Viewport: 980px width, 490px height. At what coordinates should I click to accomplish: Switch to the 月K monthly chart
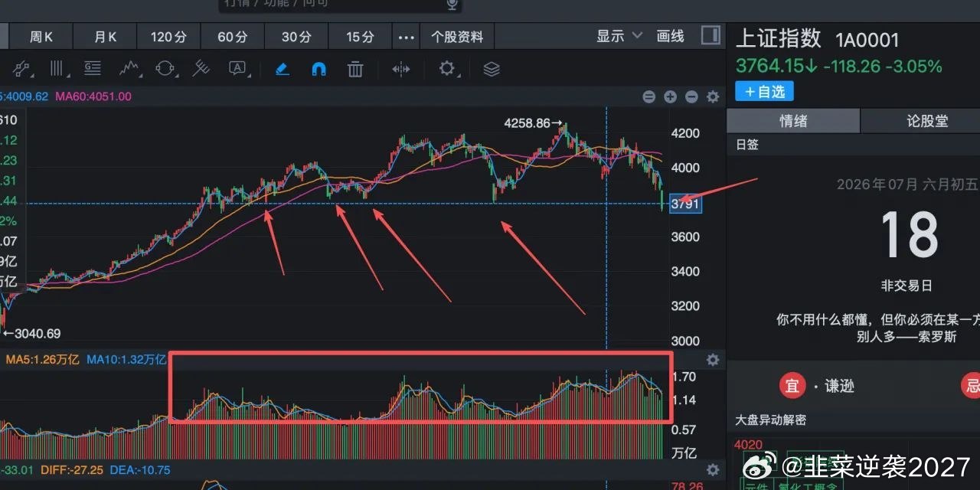[106, 36]
